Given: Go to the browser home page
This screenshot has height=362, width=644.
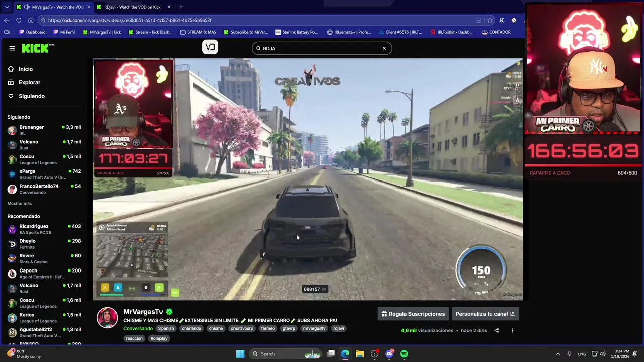Looking at the screenshot, I should [31, 20].
